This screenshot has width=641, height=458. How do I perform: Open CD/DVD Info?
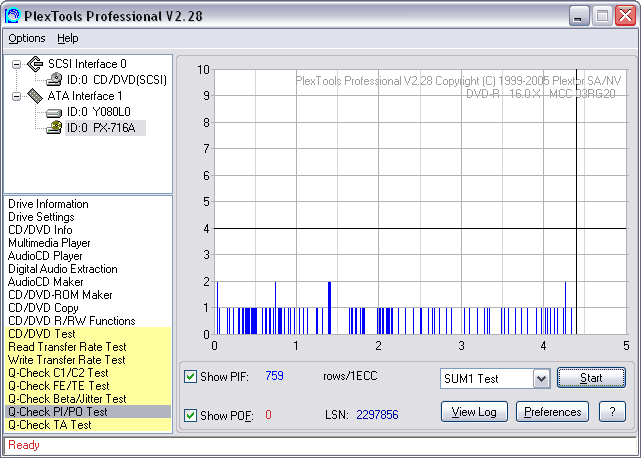tap(40, 230)
